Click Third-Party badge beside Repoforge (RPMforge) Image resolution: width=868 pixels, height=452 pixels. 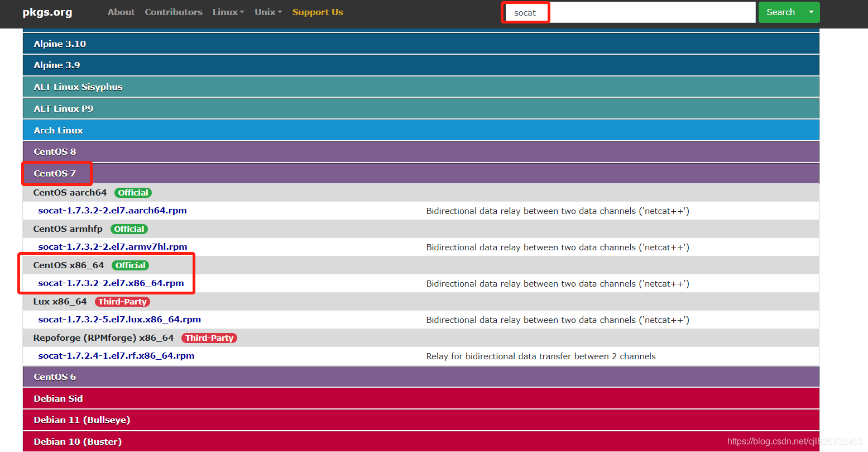pyautogui.click(x=209, y=338)
